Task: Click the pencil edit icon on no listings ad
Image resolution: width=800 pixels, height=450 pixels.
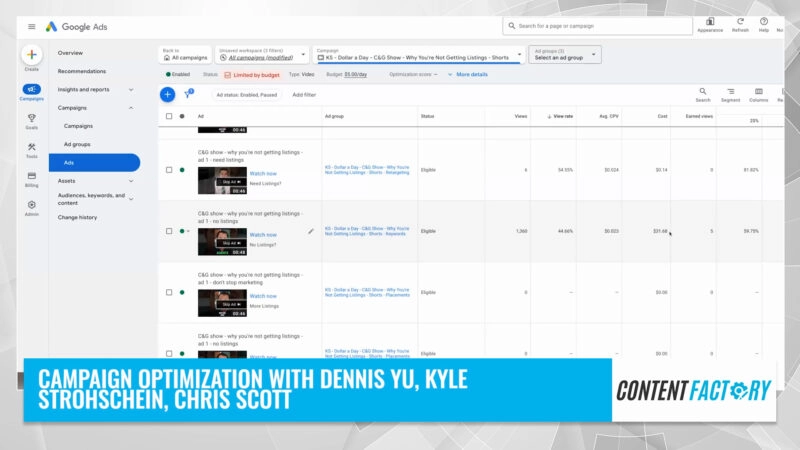Action: point(311,231)
